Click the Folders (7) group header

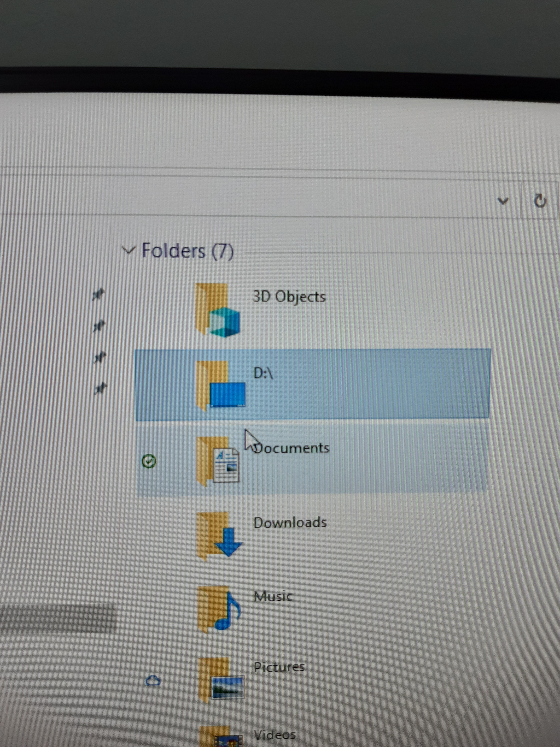(x=188, y=251)
